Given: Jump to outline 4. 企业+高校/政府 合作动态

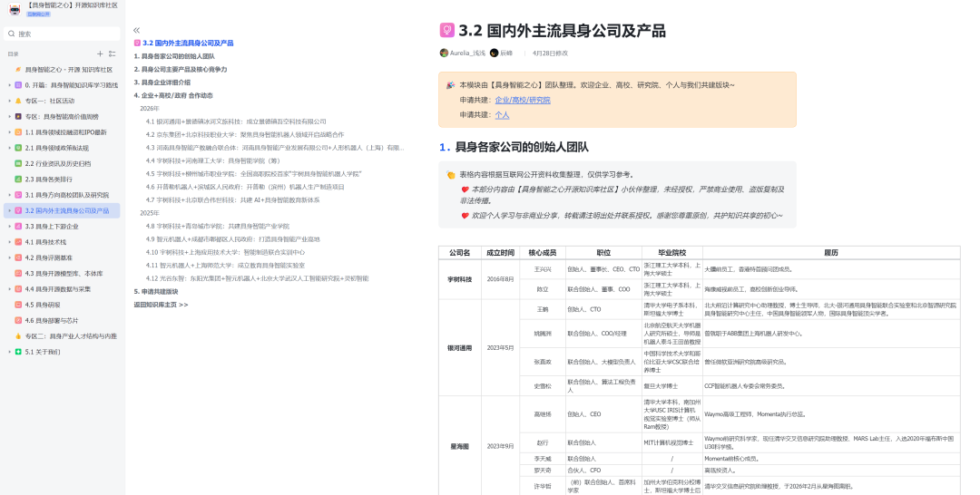Looking at the screenshot, I should click(x=173, y=95).
